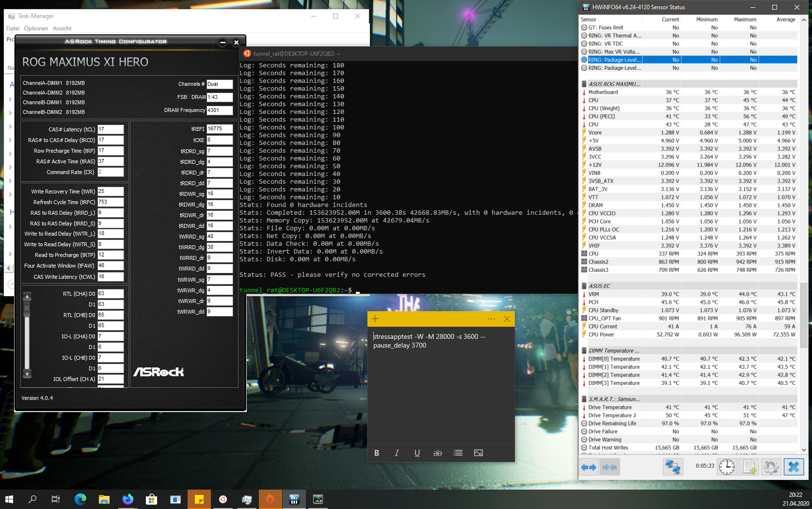Close HWiNFO sensors with blue X button
Viewport: 812px width, 509px height.
tap(794, 467)
